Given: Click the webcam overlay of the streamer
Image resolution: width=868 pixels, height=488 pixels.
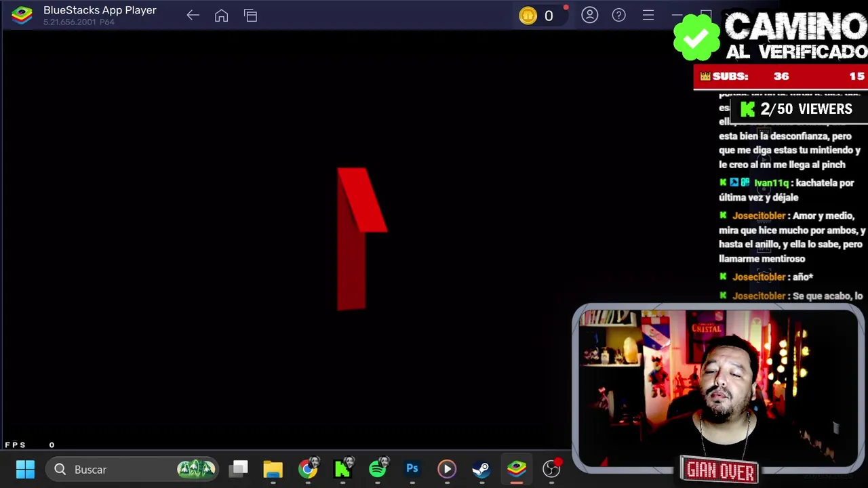Looking at the screenshot, I should pos(717,390).
